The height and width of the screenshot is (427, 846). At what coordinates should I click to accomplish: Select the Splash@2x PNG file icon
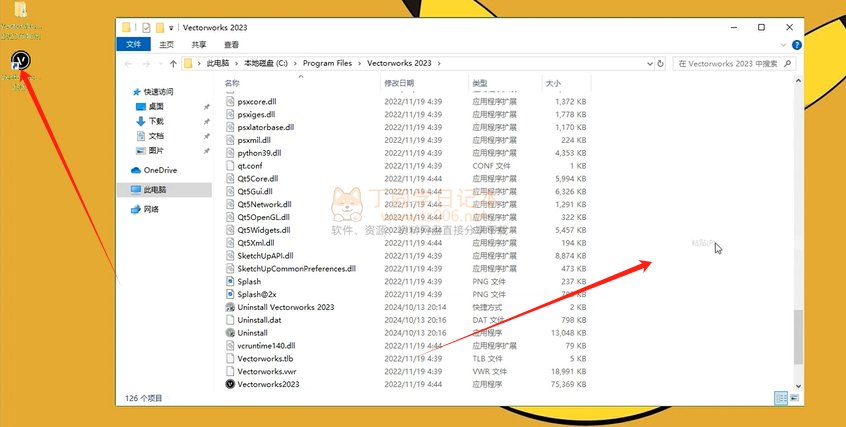[230, 294]
